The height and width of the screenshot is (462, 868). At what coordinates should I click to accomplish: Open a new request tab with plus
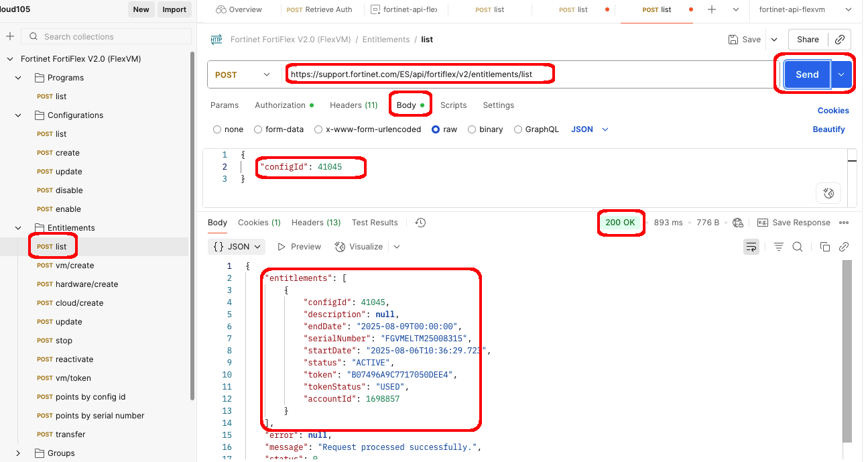click(712, 9)
